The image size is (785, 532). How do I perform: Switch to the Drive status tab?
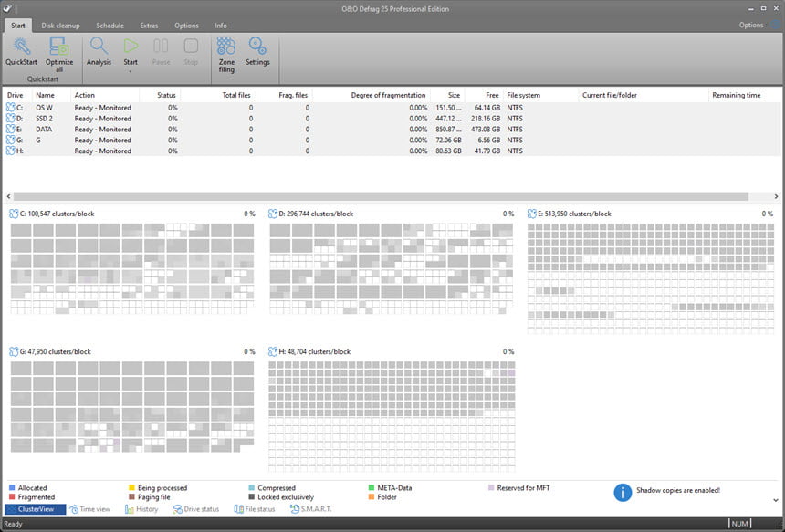click(x=196, y=509)
